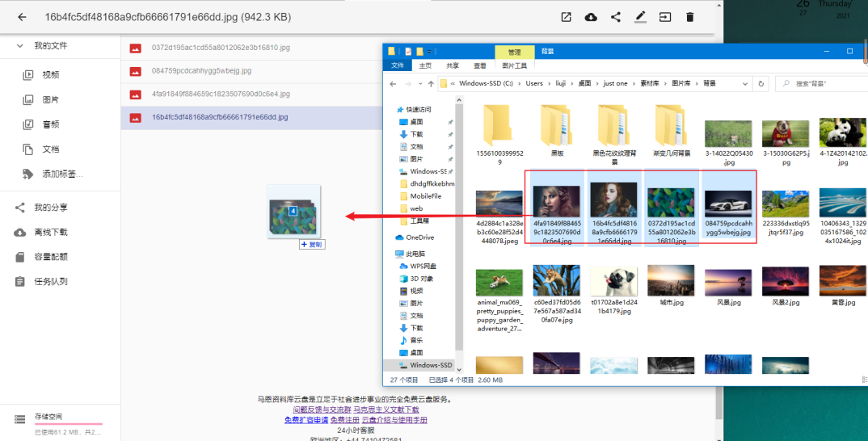Open selected file in new window icon
This screenshot has height=441, width=868.
click(567, 17)
